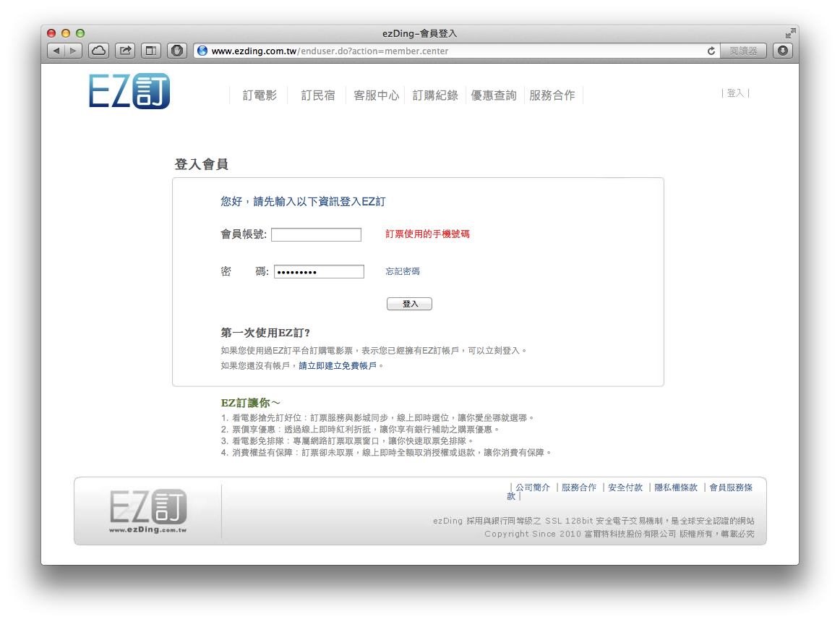This screenshot has height=622, width=840.
Task: Open the 客服中心 menu item
Action: coord(376,95)
